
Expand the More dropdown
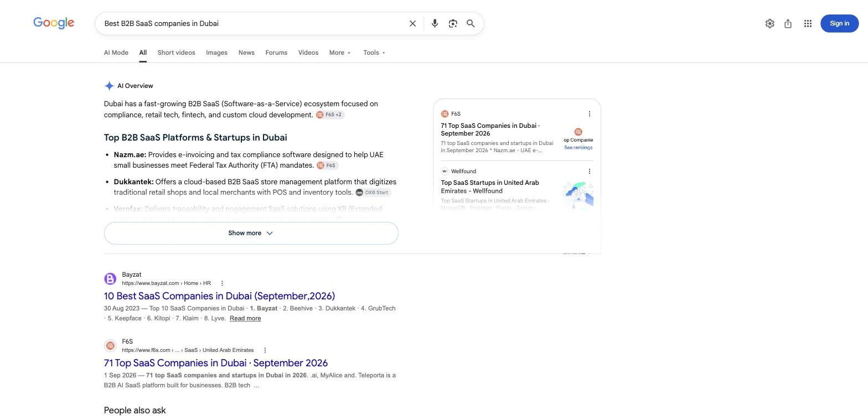click(340, 53)
